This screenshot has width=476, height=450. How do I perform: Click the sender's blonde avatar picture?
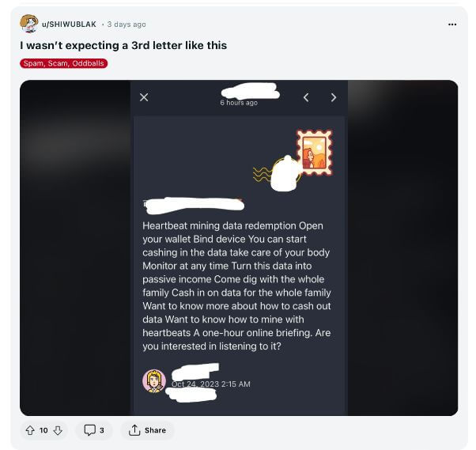[x=154, y=380]
